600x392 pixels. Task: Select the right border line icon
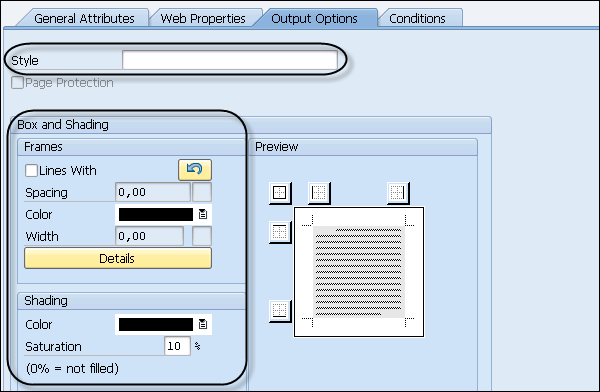(x=398, y=193)
